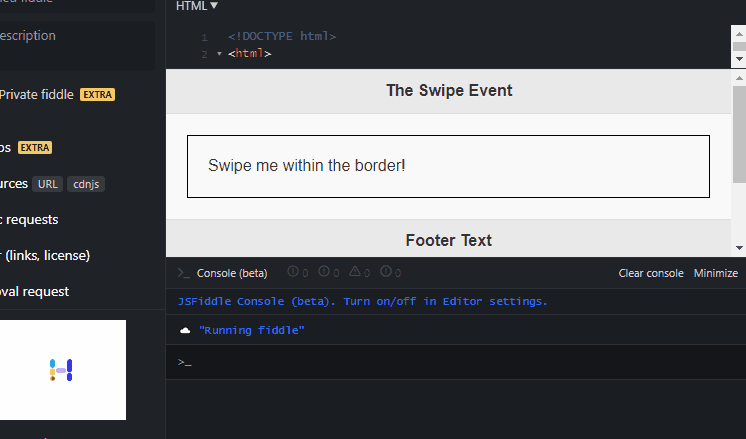Click the cloud icon beside "Running fiddle"

coord(185,330)
